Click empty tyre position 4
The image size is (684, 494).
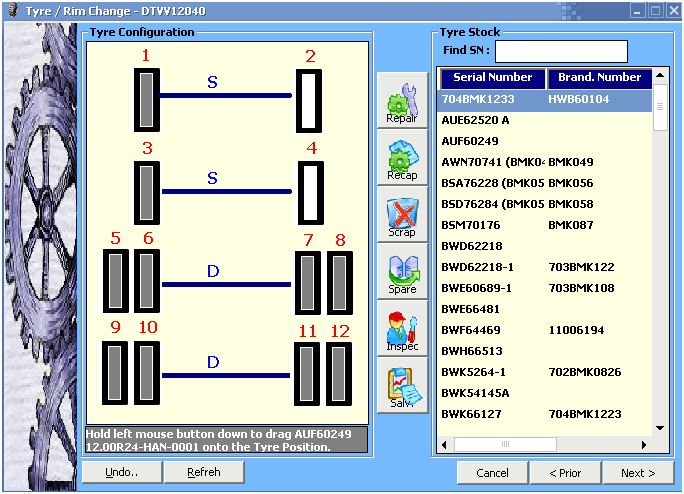tap(311, 191)
